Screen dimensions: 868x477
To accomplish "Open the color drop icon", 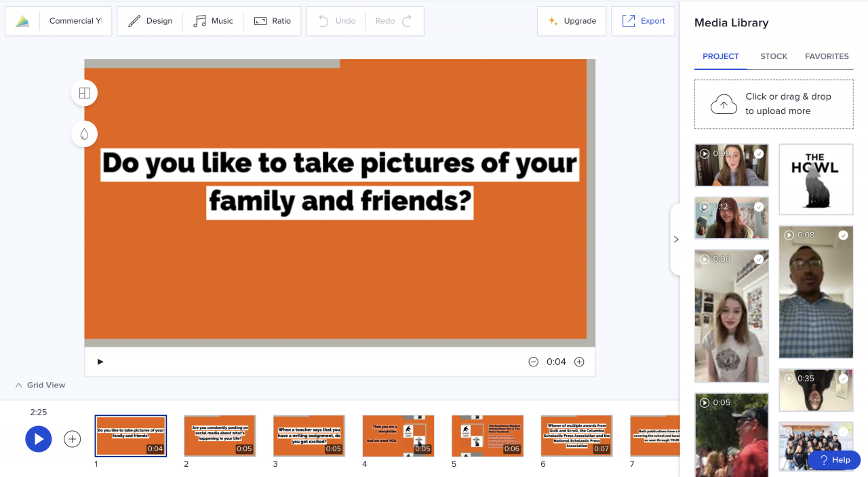I will (84, 134).
